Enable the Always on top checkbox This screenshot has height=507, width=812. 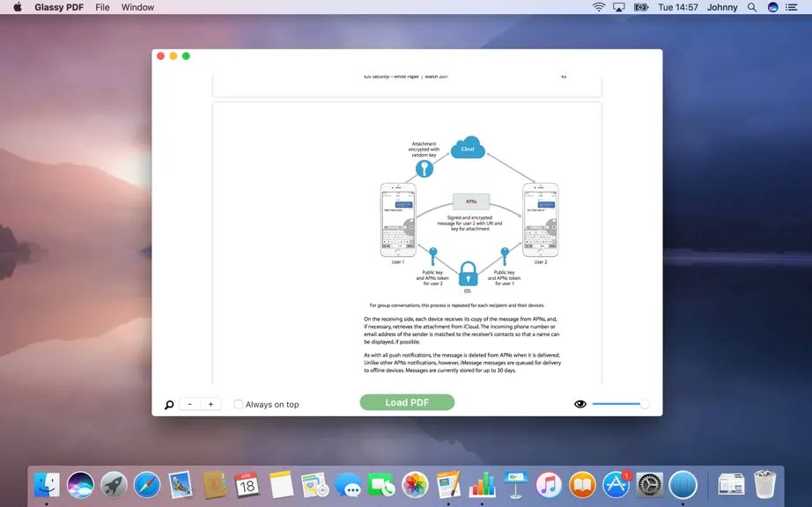pos(238,404)
